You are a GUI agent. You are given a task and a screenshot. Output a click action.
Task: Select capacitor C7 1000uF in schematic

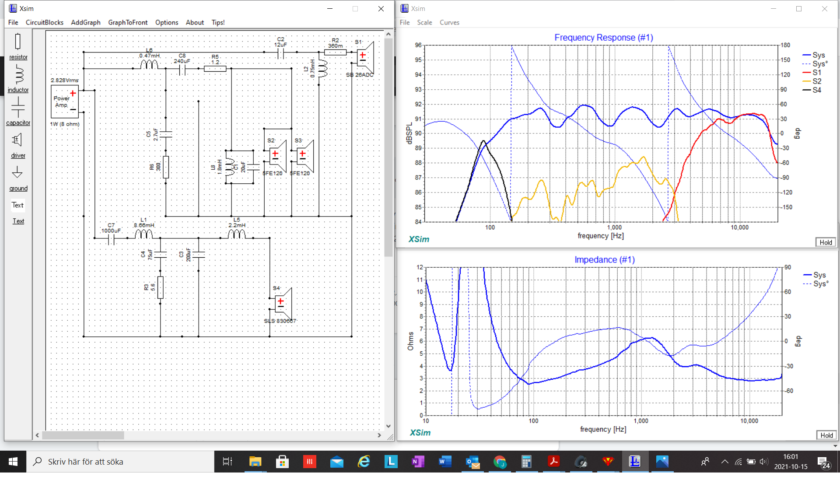(111, 238)
